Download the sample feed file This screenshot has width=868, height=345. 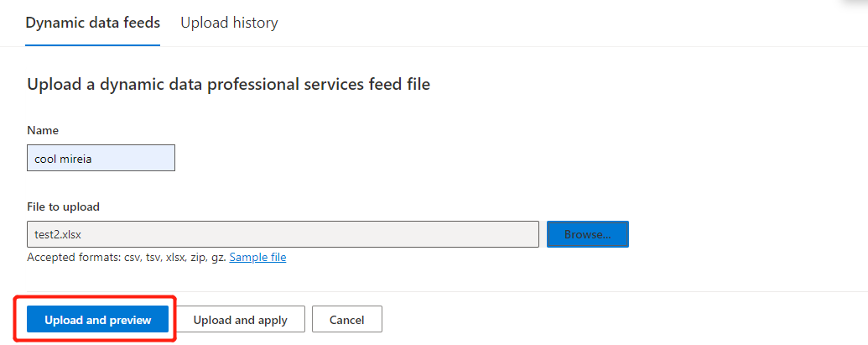pos(257,258)
